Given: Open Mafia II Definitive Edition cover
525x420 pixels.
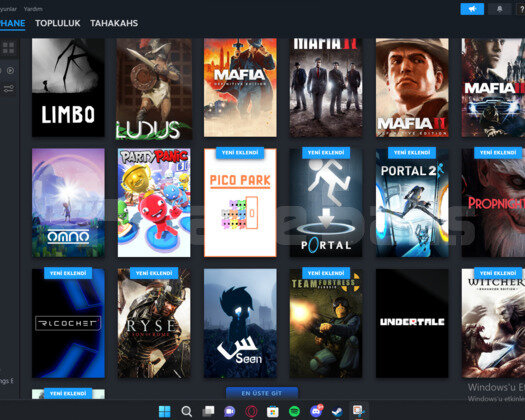Looking at the screenshot, I should pos(412,87).
